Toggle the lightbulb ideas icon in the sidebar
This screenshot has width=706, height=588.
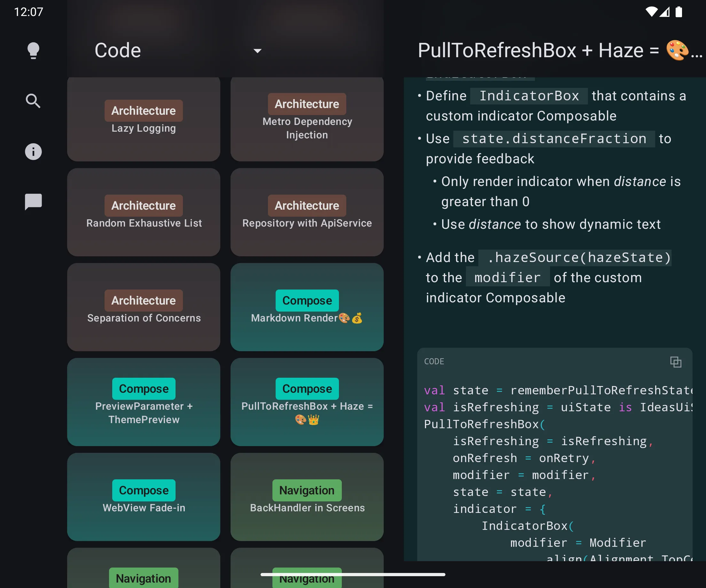point(33,50)
